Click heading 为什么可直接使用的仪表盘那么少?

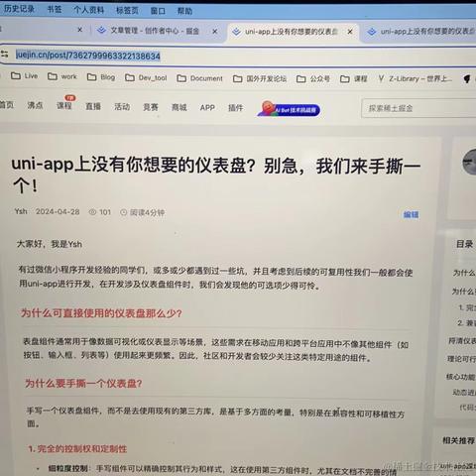pyautogui.click(x=101, y=313)
